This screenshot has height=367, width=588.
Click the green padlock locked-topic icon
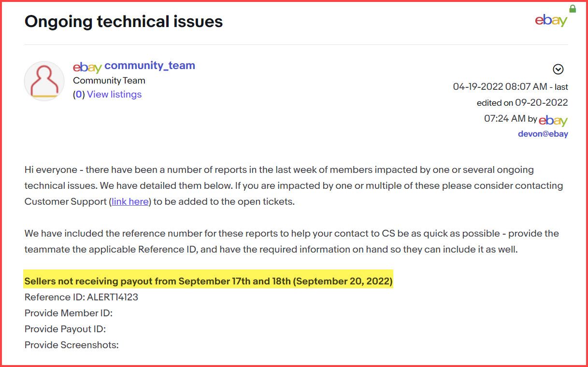573,9
